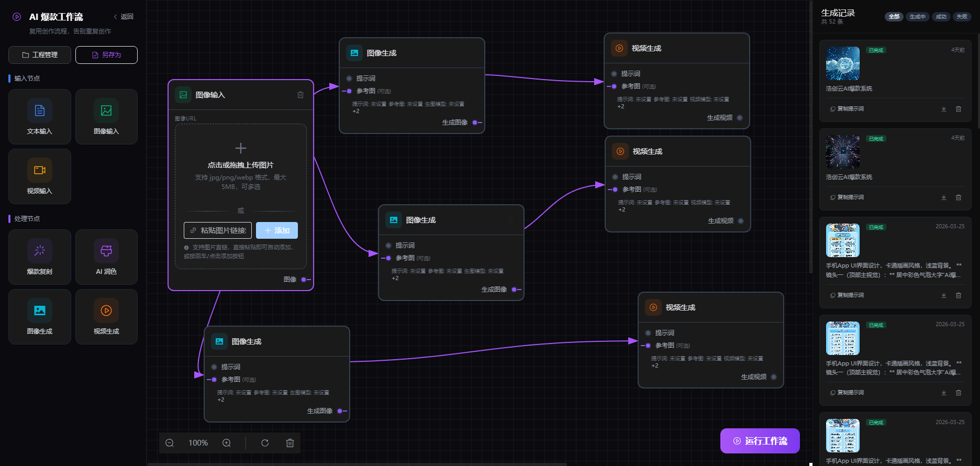Reset the canvas with refresh icon
980x466 pixels.
click(x=265, y=443)
